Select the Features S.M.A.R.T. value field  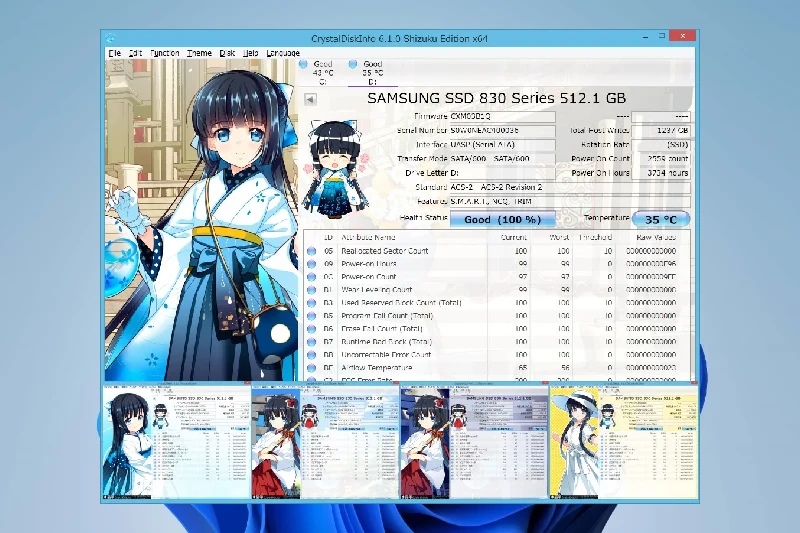[570, 202]
